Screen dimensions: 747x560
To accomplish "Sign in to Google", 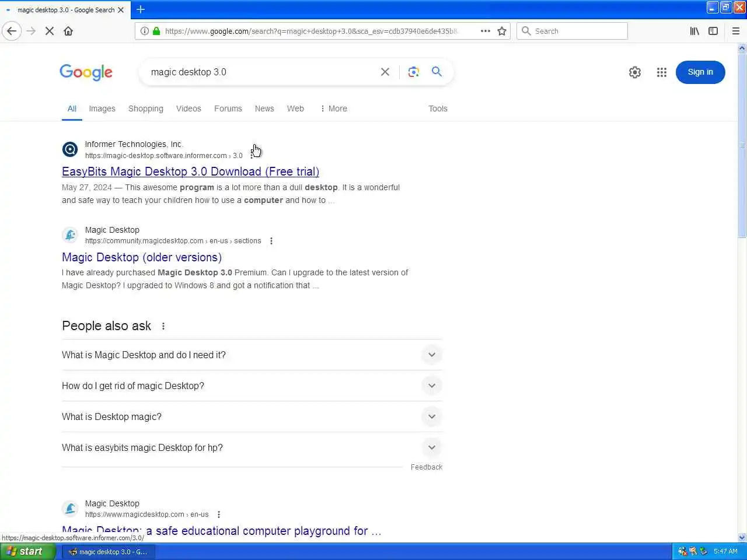I will [x=700, y=72].
